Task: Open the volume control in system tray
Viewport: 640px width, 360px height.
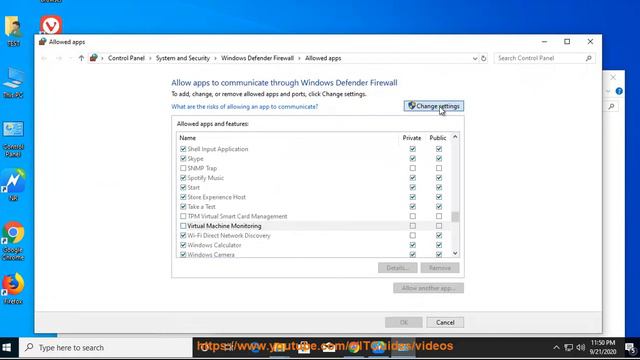Action: pos(581,347)
